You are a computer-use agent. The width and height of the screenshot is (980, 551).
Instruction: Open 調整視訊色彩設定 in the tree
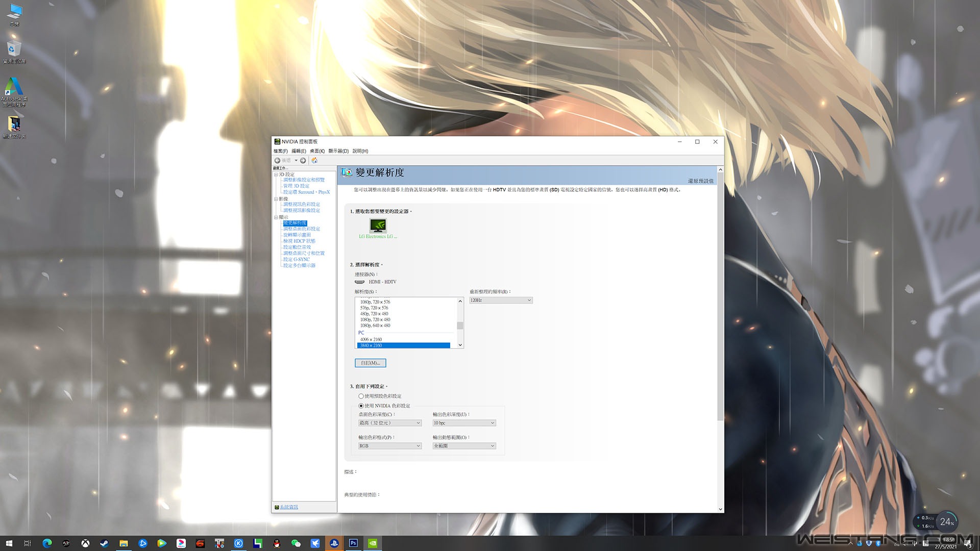tap(302, 205)
